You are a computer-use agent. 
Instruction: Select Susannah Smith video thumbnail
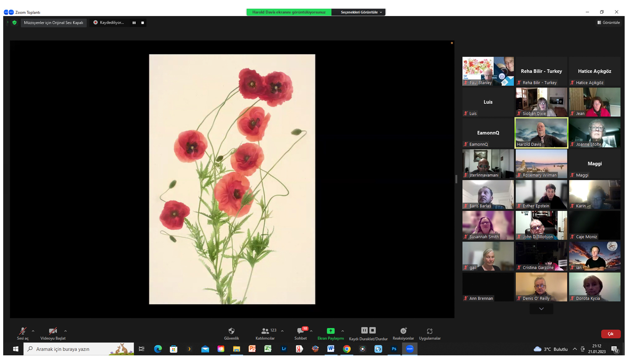488,225
